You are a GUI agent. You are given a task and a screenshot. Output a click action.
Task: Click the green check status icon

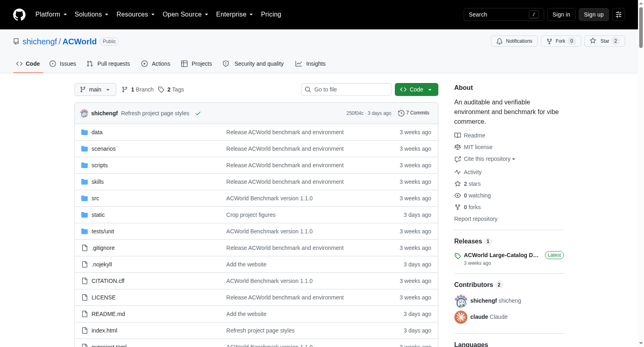(198, 113)
